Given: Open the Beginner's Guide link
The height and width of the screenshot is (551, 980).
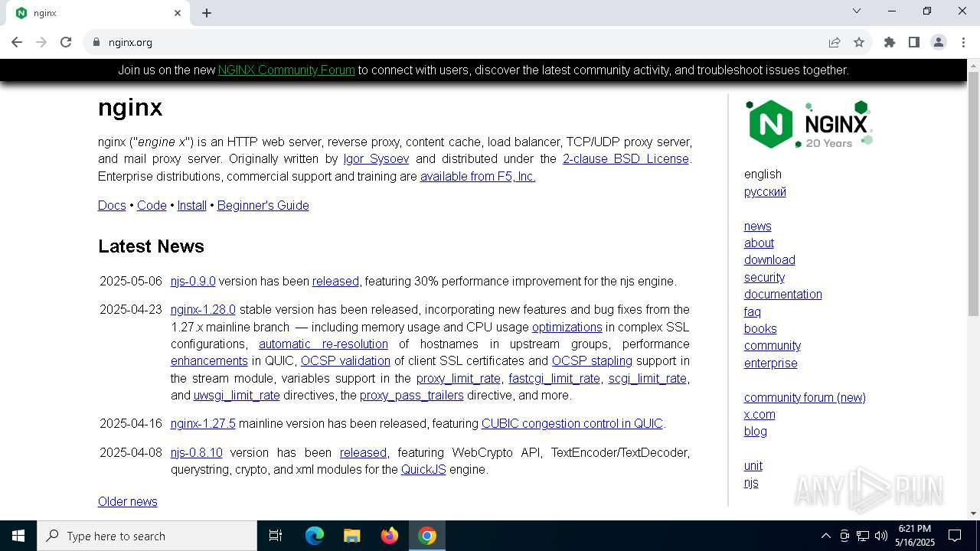Looking at the screenshot, I should click(263, 205).
